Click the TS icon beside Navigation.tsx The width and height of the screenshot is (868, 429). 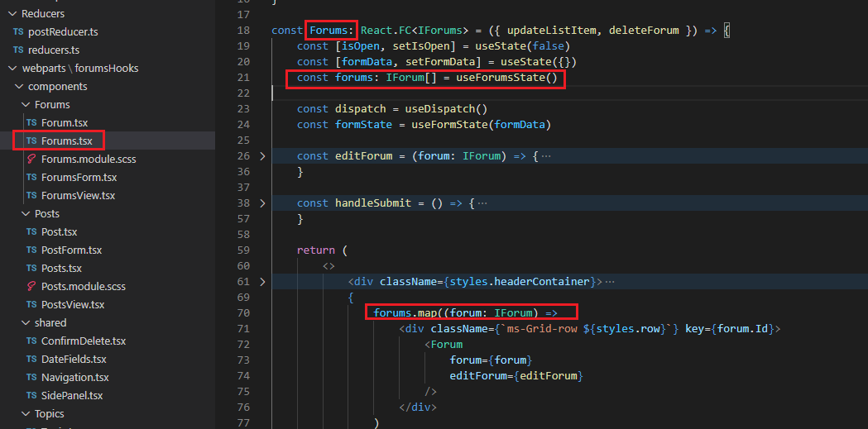(x=31, y=378)
